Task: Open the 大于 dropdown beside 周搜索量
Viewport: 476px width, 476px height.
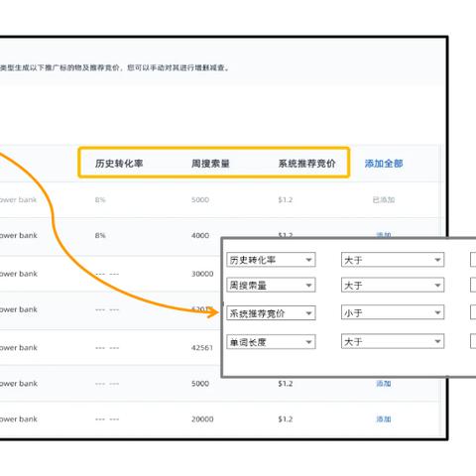Action: [393, 285]
